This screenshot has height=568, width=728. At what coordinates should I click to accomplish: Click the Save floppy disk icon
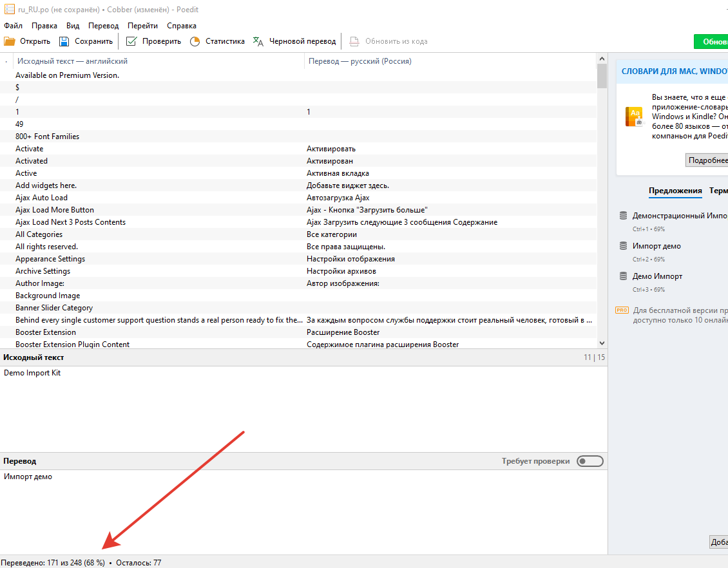(64, 41)
